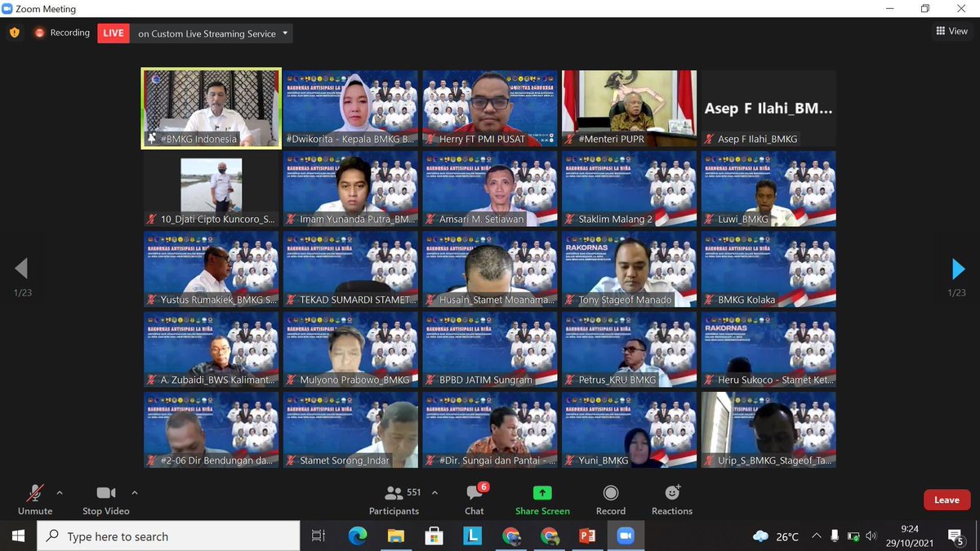Click the LIVE streaming badge
980x551 pixels.
pyautogui.click(x=114, y=33)
